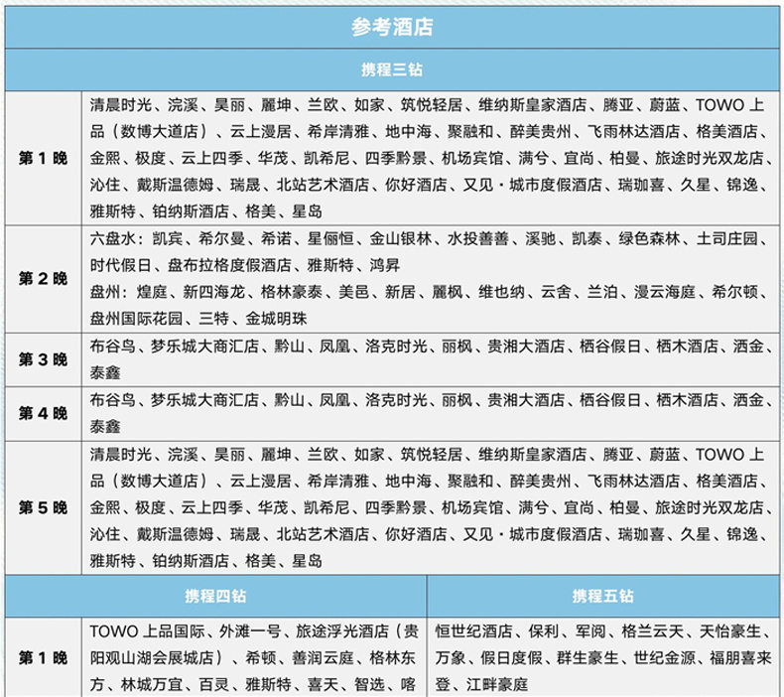The image size is (784, 697).
Task: Click the 第 4 晚 row label
Action: coord(43,413)
